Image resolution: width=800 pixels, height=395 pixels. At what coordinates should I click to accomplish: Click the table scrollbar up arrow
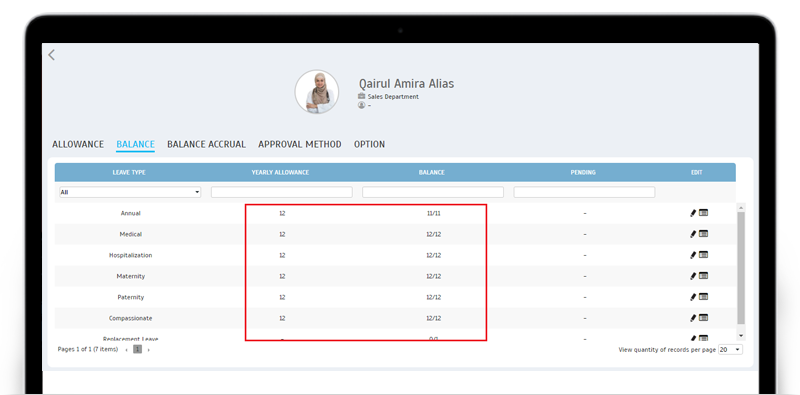coord(741,208)
